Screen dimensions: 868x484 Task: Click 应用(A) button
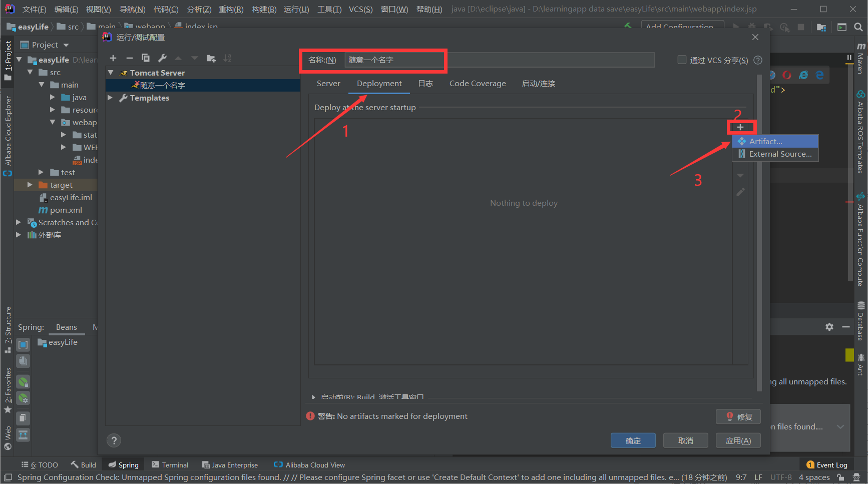click(x=738, y=440)
